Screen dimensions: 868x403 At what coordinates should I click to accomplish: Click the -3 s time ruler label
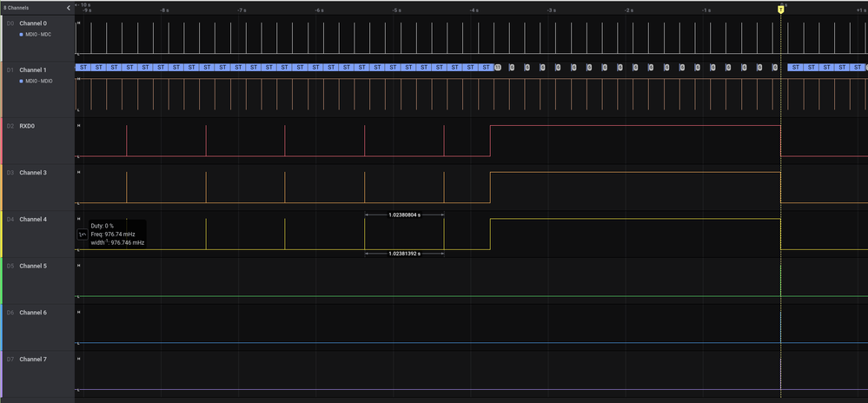[x=552, y=10]
